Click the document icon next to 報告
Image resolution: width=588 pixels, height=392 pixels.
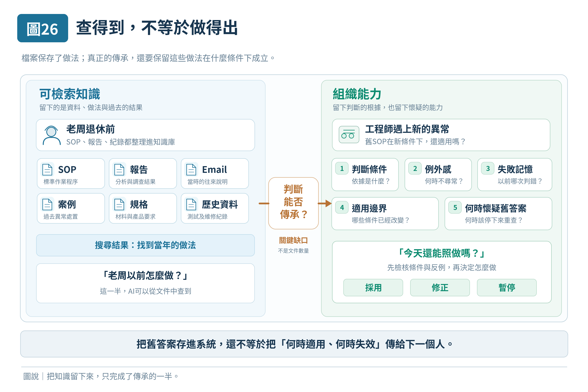(x=119, y=170)
